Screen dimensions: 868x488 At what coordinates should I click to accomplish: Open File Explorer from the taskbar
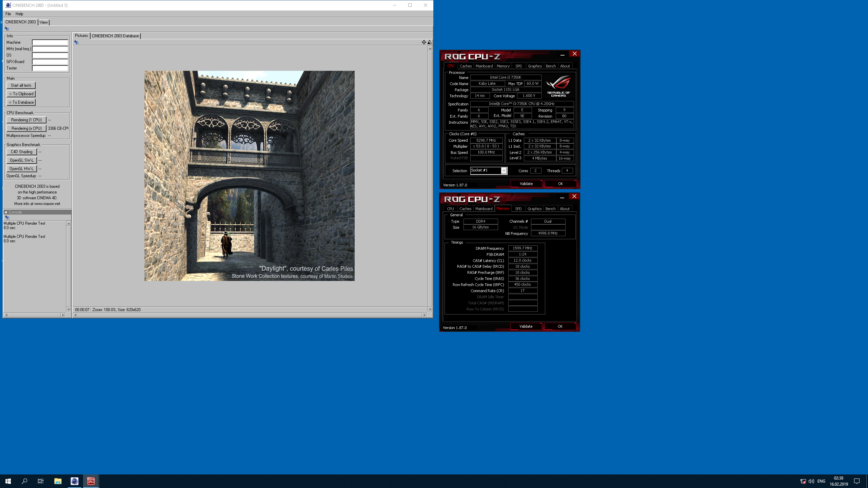click(58, 481)
